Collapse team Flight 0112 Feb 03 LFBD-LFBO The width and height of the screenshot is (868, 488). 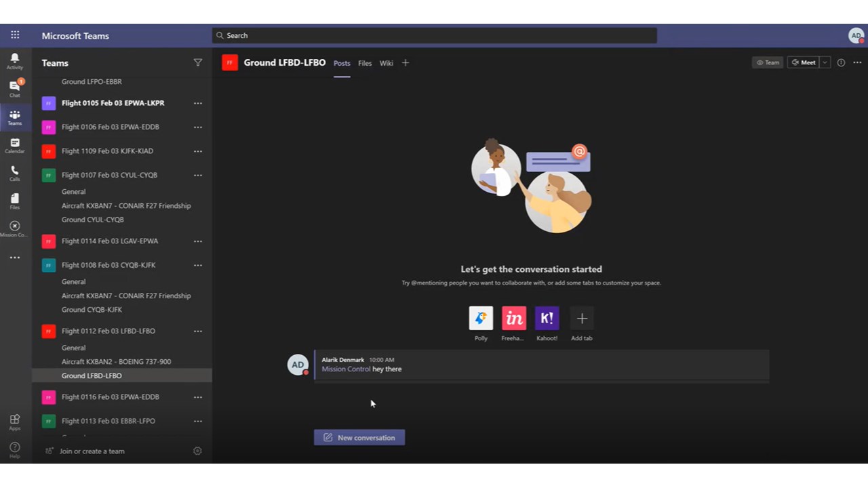tap(108, 331)
